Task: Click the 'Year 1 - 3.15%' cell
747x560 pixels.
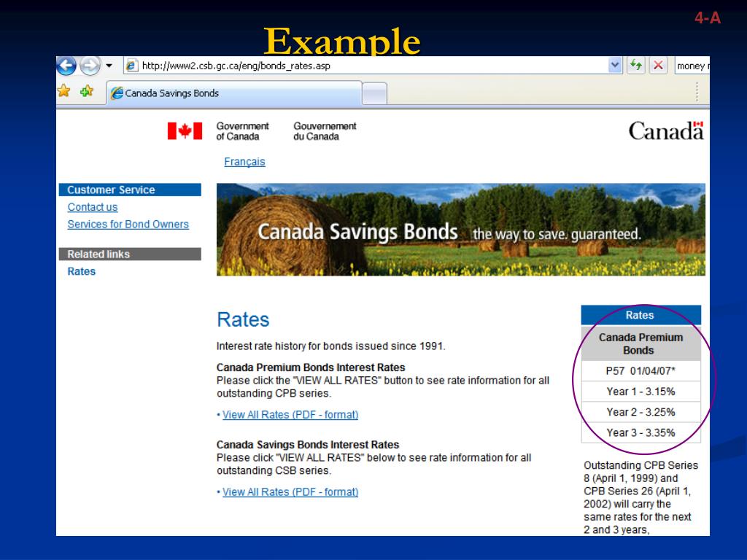Action: click(640, 392)
